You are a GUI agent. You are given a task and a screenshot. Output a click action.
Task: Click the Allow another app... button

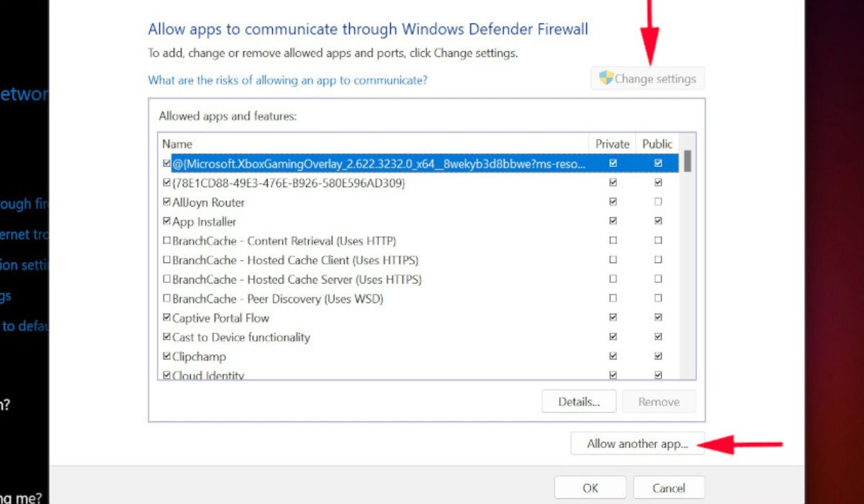(x=637, y=444)
